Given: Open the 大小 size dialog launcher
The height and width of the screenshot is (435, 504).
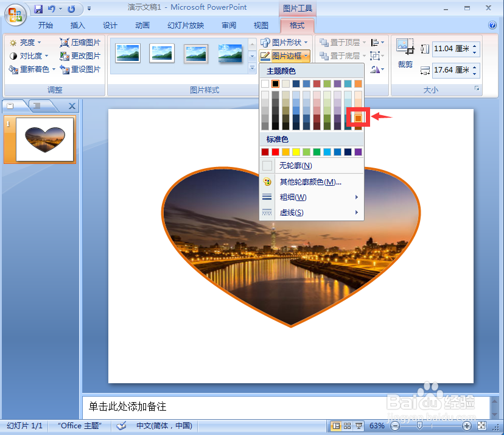Looking at the screenshot, I should [x=477, y=88].
